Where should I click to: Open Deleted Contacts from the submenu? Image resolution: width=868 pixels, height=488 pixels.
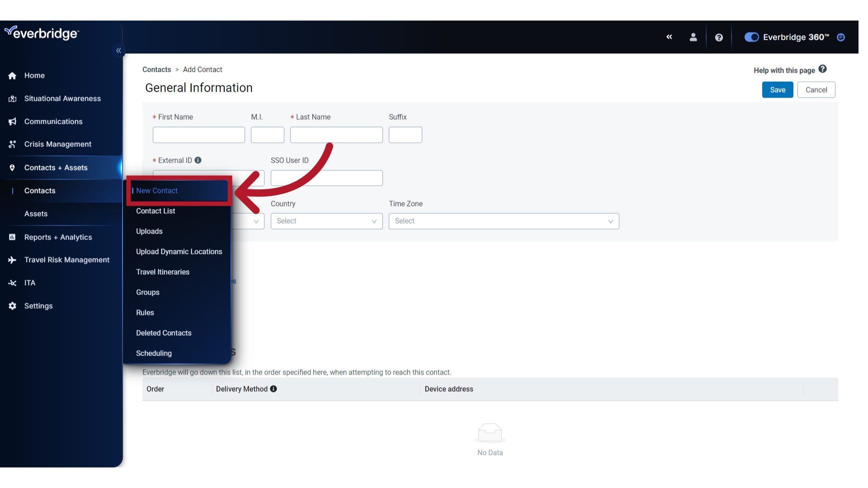[x=164, y=333]
